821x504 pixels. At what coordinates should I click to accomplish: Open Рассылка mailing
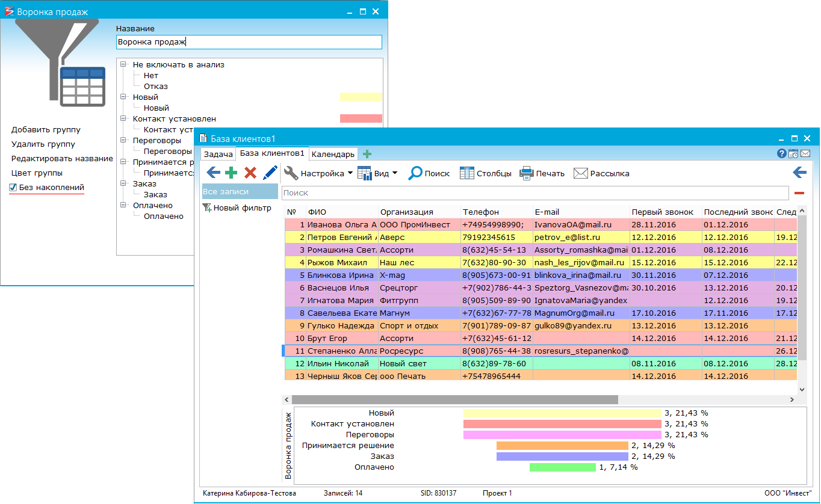click(x=601, y=173)
